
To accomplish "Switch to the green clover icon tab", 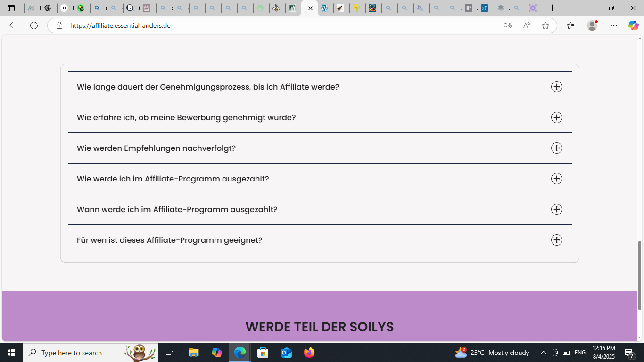I will (x=260, y=8).
